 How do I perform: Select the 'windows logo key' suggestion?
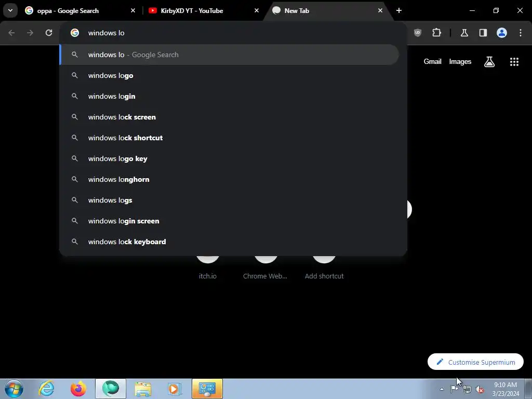tap(229, 158)
